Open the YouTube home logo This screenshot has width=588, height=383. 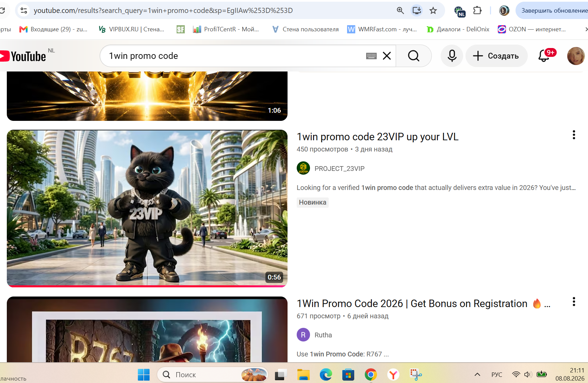tap(23, 56)
